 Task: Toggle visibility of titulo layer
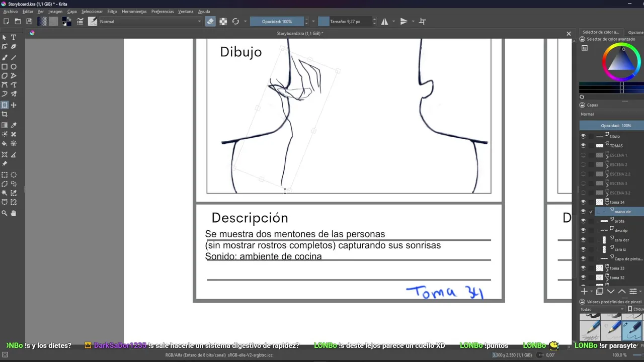point(583,136)
